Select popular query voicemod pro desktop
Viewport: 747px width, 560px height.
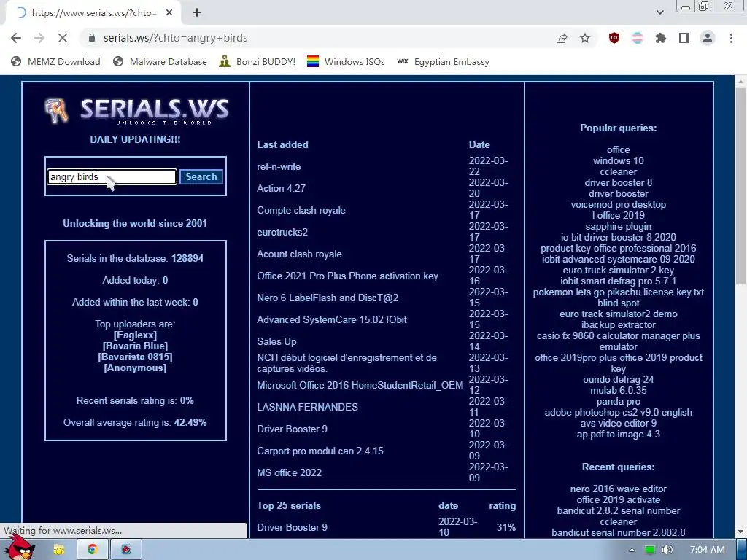point(619,205)
